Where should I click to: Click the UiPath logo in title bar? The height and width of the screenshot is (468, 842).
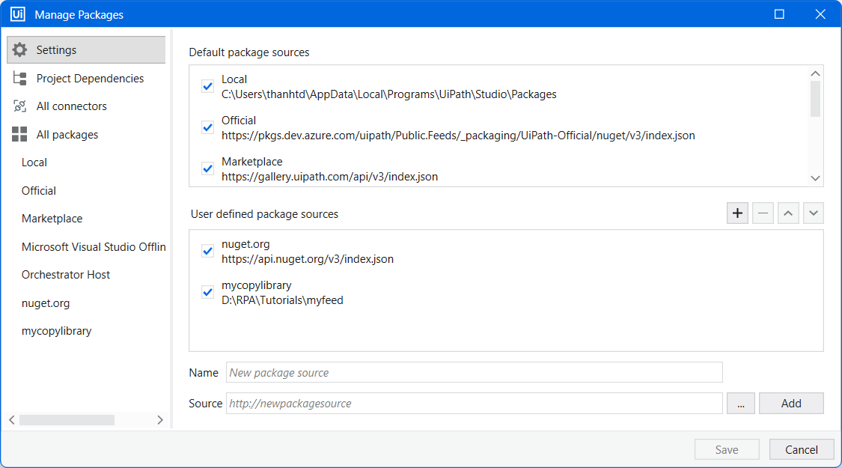point(17,14)
